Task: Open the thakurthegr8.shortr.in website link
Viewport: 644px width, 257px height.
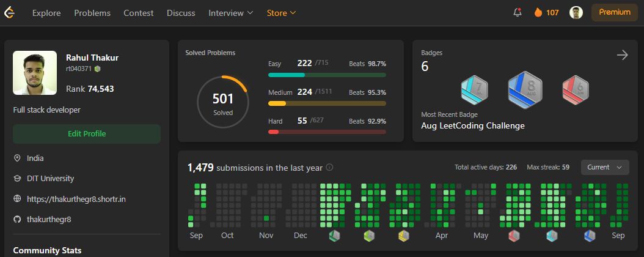Action: (x=76, y=199)
